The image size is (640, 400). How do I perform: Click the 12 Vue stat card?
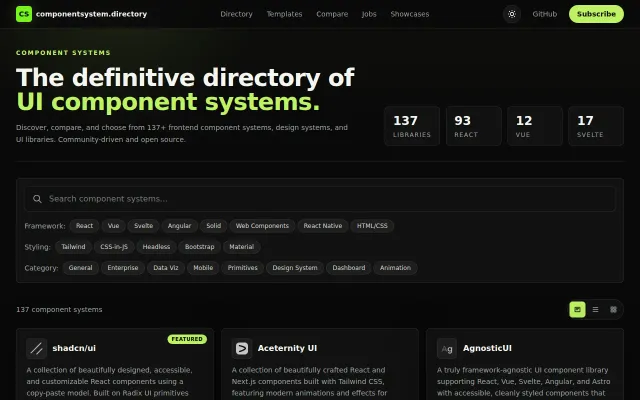(535, 126)
